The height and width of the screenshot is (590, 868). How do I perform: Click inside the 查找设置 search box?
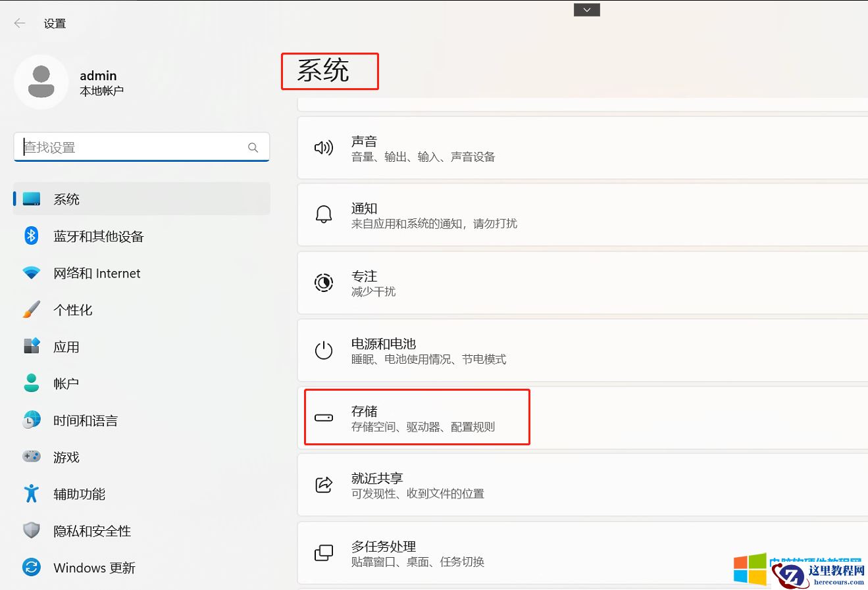132,147
